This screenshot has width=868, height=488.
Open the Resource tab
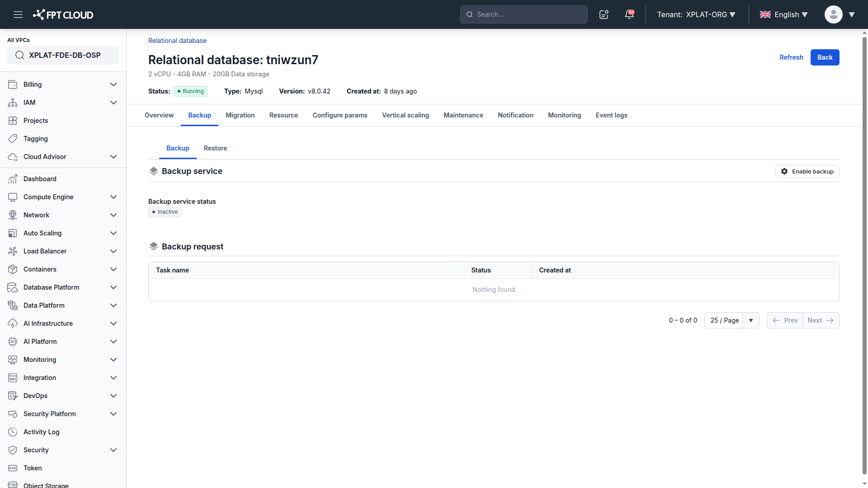tap(283, 115)
